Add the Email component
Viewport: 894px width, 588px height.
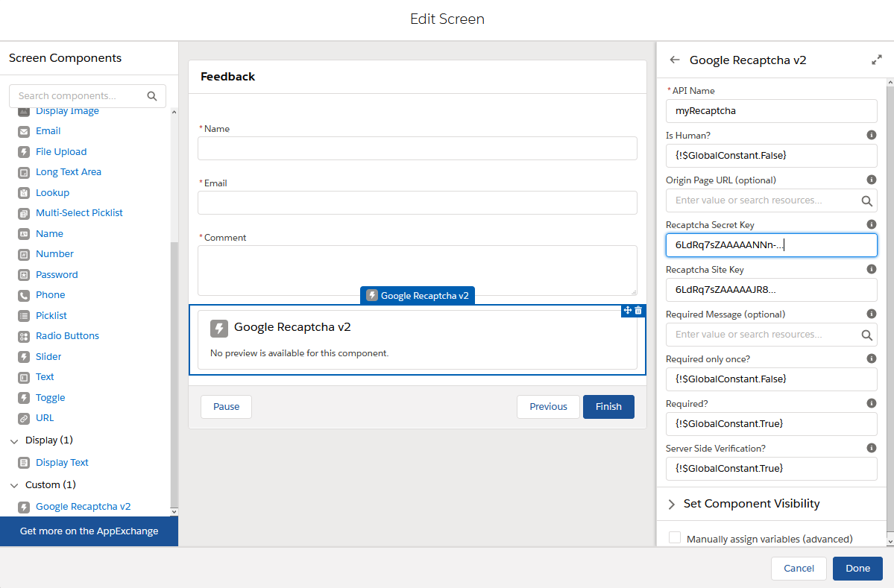(x=48, y=131)
